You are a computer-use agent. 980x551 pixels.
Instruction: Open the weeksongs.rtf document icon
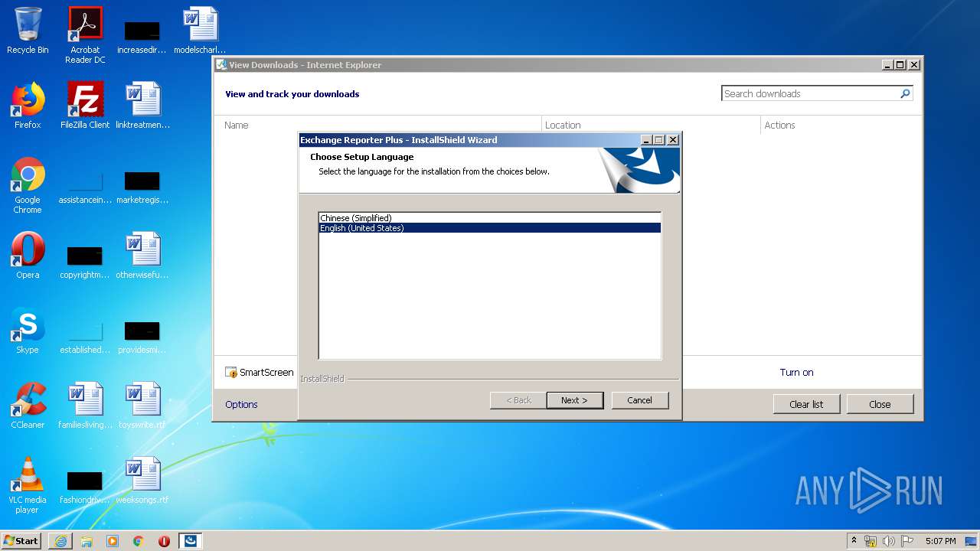coord(142,481)
